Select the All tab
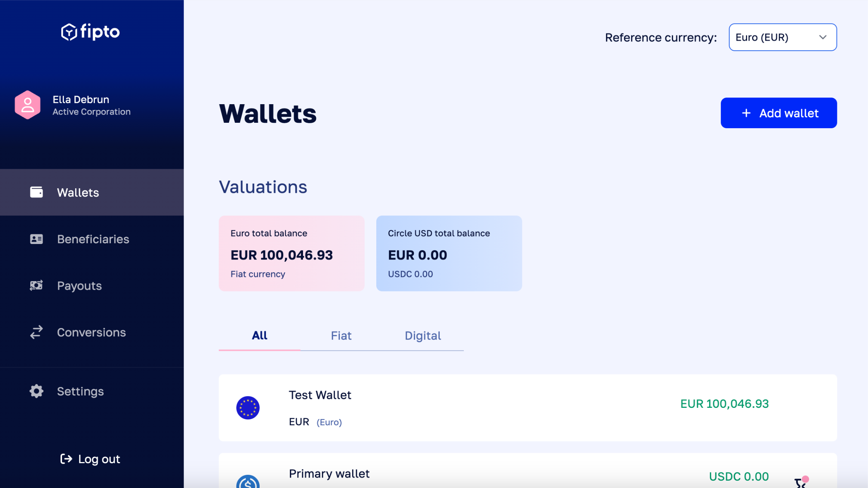Viewport: 868px width, 488px height. [x=259, y=335]
